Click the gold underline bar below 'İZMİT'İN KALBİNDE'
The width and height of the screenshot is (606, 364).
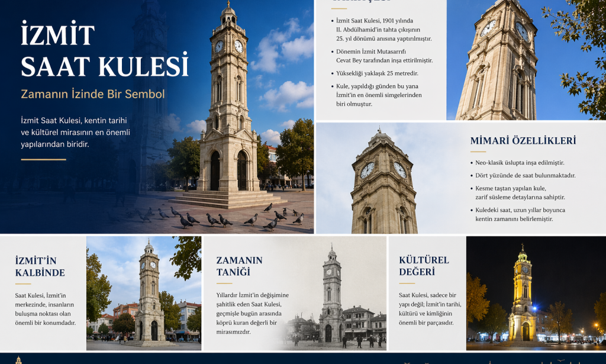22,284
